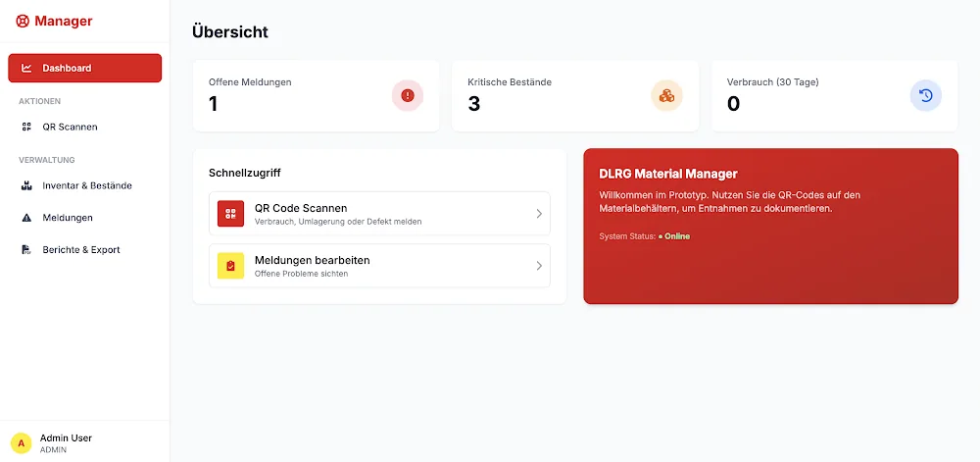This screenshot has height=462, width=980.
Task: Click the yellow Admin User avatar
Action: click(22, 443)
